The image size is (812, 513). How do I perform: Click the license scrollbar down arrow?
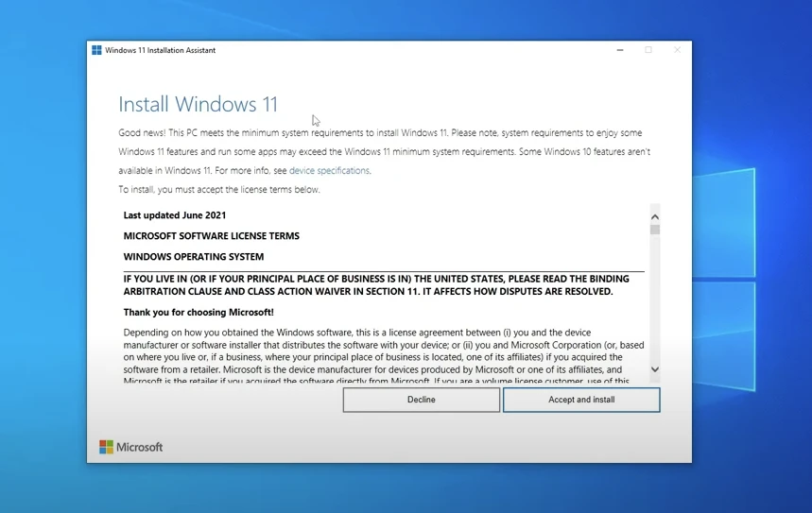pos(654,369)
